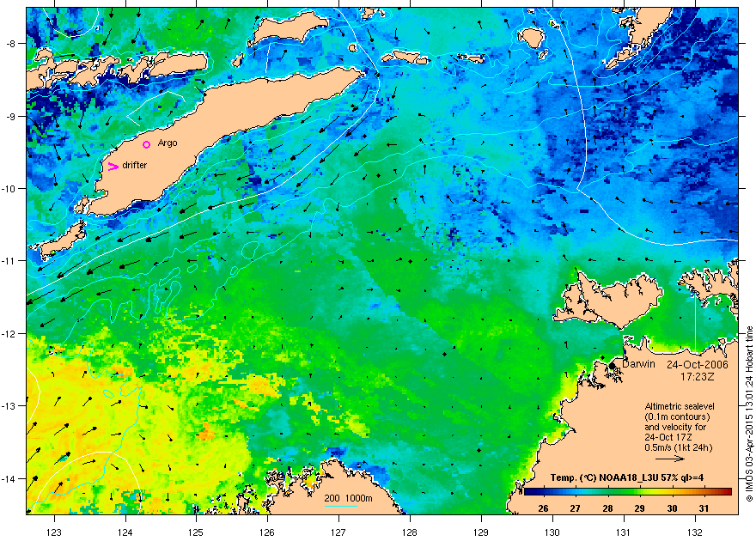
Task: Click the 'Darwin' city label
Action: point(638,364)
